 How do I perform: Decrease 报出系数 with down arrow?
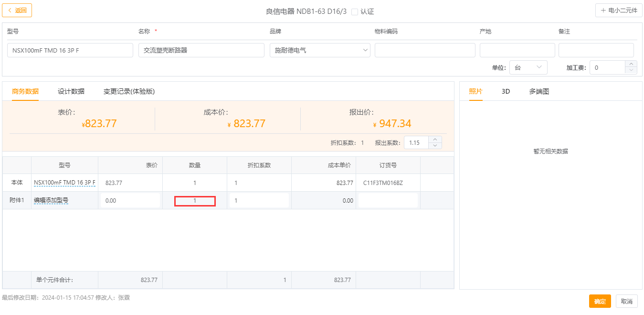click(435, 146)
